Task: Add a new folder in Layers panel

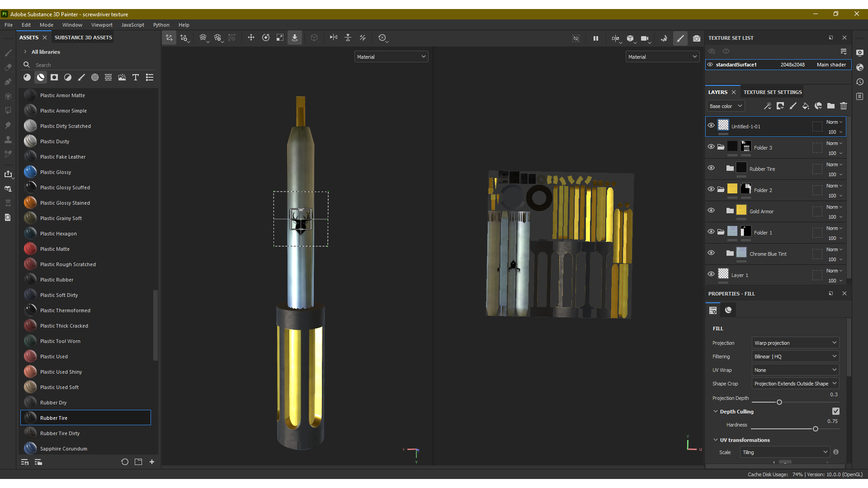Action: point(831,106)
